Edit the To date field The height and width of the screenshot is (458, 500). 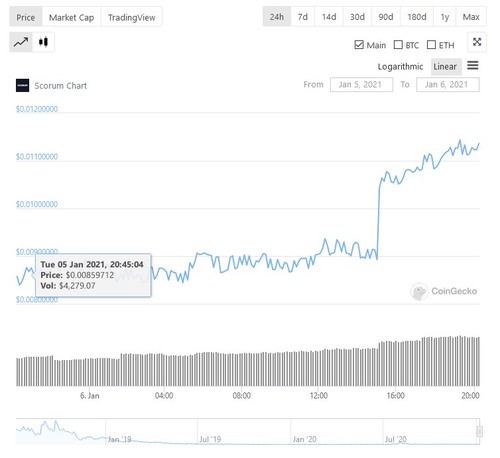click(x=448, y=85)
